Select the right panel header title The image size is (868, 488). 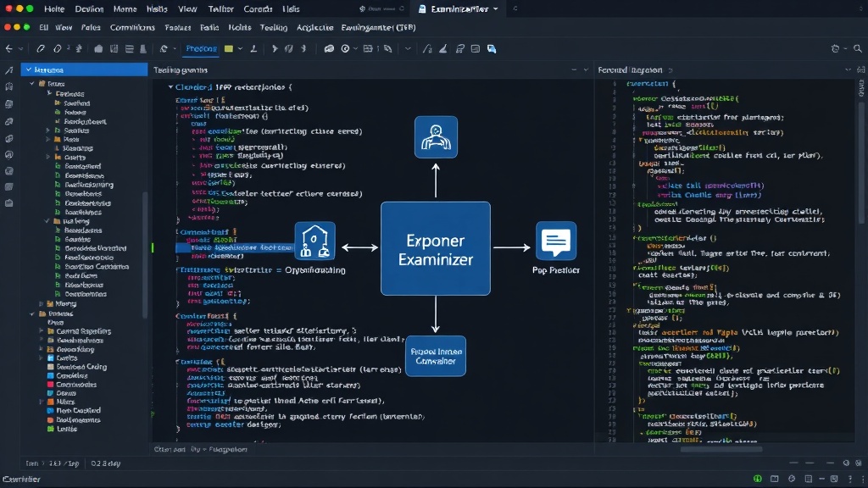[630, 69]
